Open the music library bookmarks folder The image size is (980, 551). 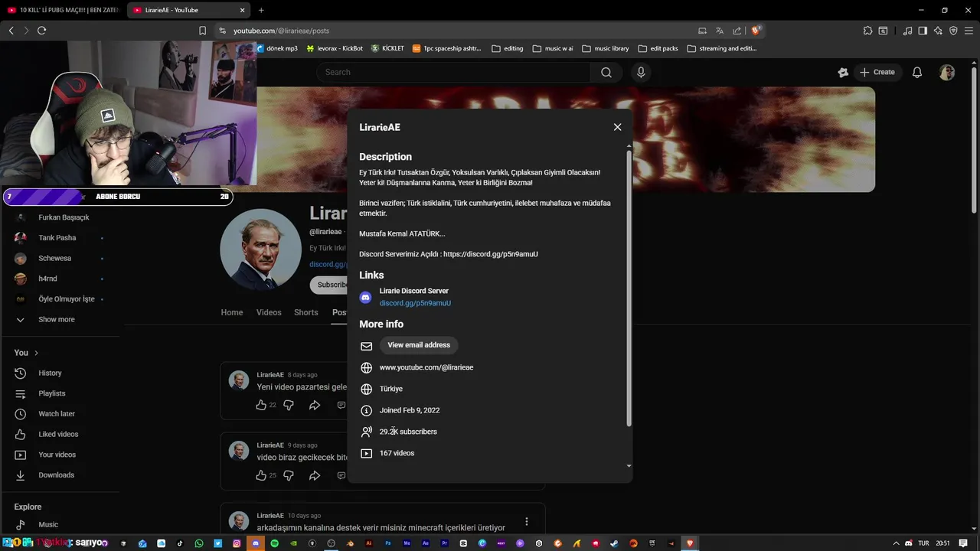[x=606, y=48]
